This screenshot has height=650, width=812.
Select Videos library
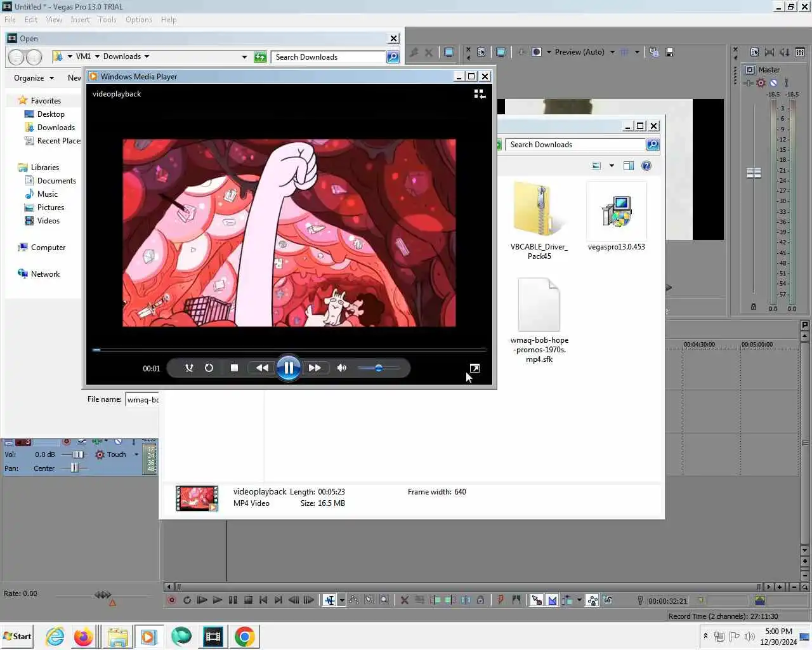pyautogui.click(x=48, y=221)
